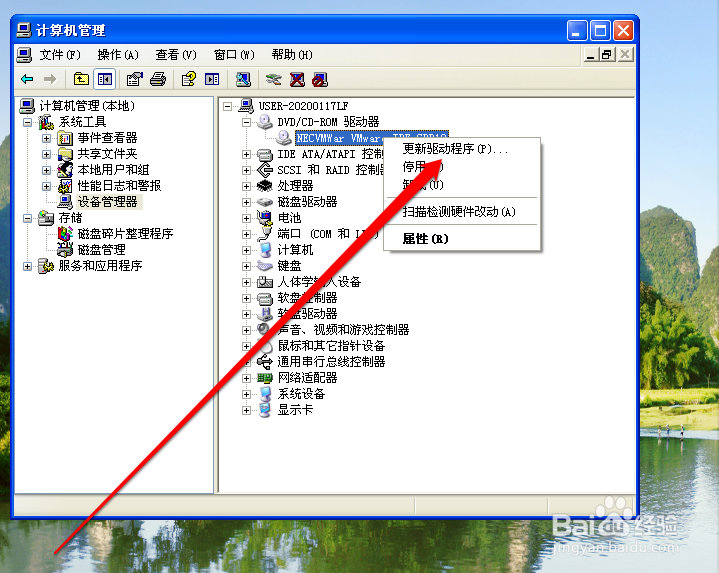Click the uninstall device toolbar icon
Image resolution: width=719 pixels, height=573 pixels.
[297, 79]
